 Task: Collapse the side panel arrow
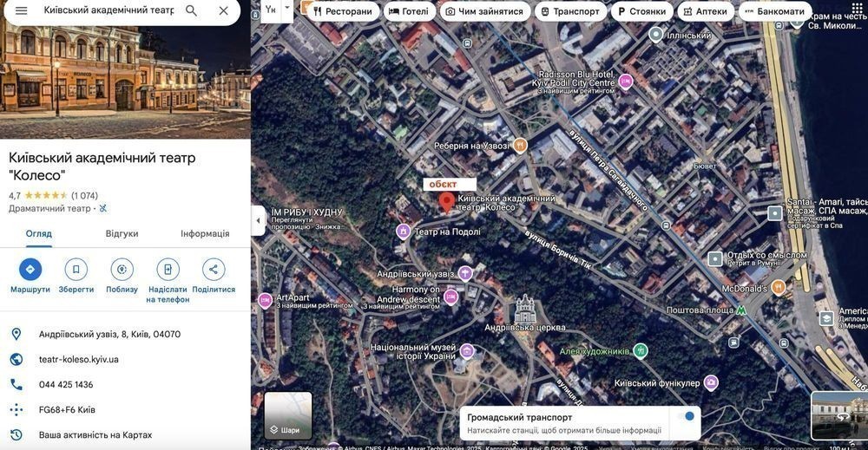pyautogui.click(x=257, y=220)
